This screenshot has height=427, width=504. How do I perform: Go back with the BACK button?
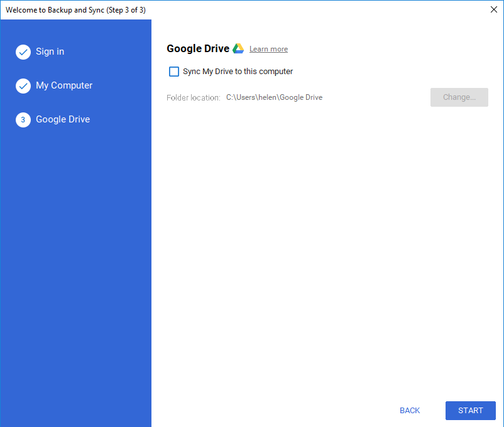tap(410, 411)
